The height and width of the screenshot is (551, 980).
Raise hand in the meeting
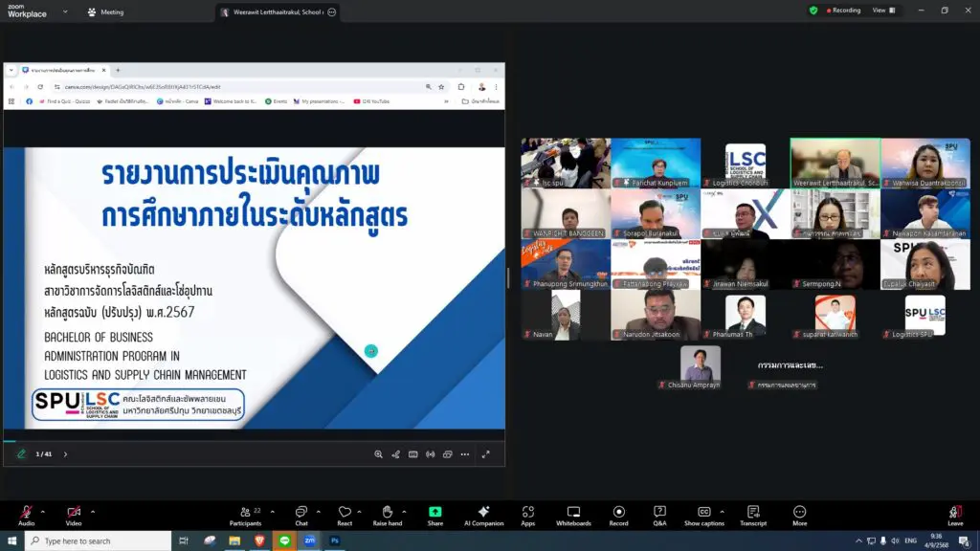click(x=387, y=514)
